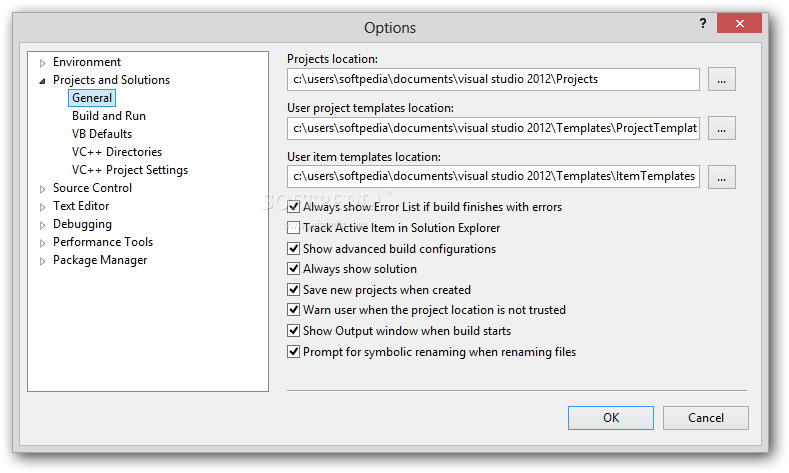Confirm settings with the OK button

tap(611, 418)
